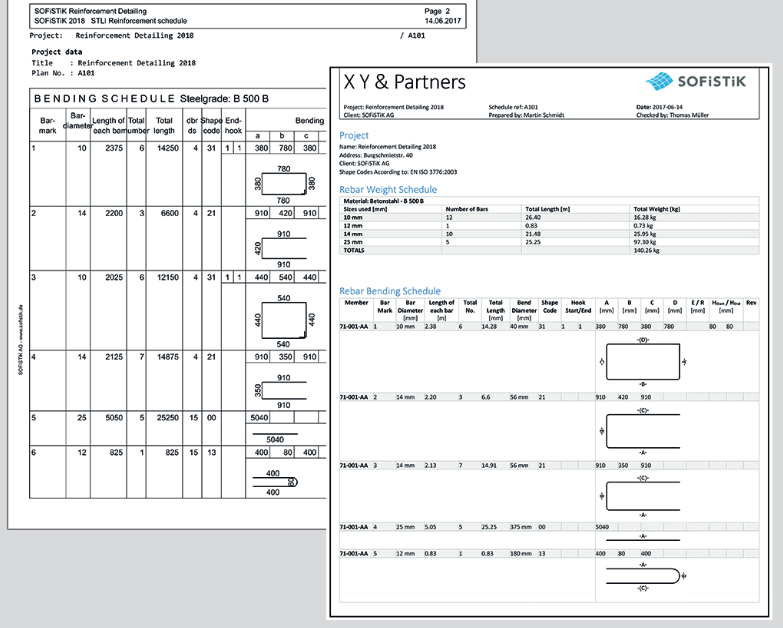Click the 'Shape Code' column header in front report
Image resolution: width=783 pixels, height=628 pixels.
[x=549, y=306]
